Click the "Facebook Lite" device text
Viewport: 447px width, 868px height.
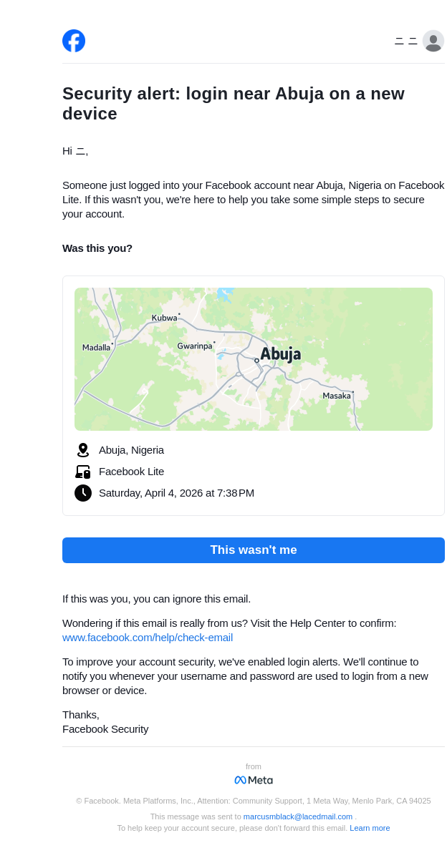(131, 472)
